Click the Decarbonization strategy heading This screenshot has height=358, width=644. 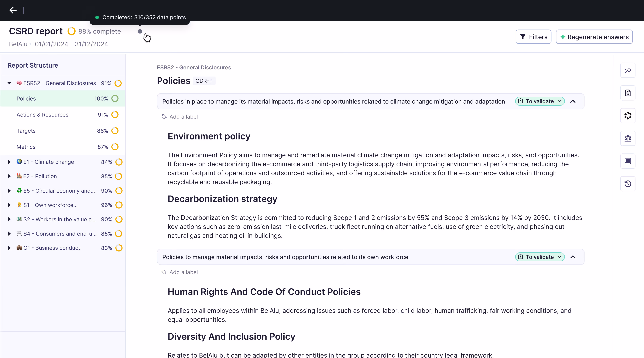pos(222,199)
